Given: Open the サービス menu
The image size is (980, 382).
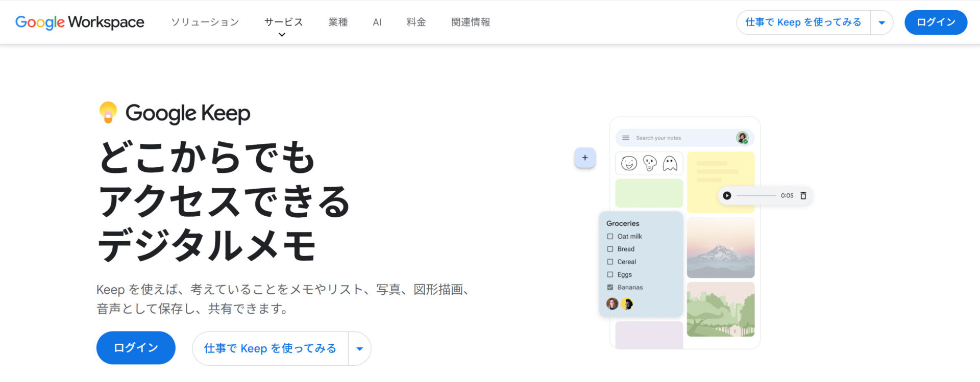Looking at the screenshot, I should [x=284, y=22].
